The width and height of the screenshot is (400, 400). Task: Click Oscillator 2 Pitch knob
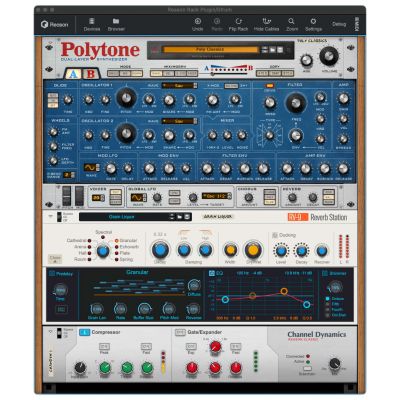pyautogui.click(x=126, y=133)
